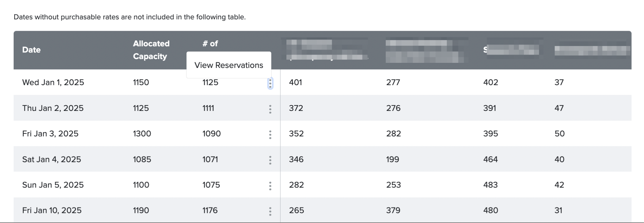
Task: Click the Allocated Capacity column header
Action: pos(151,50)
